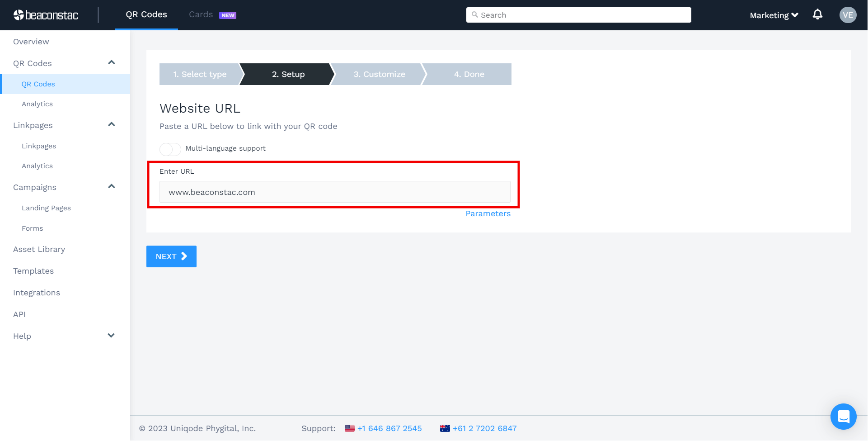The width and height of the screenshot is (868, 441).
Task: Enable Multi-language support toggle
Action: pyautogui.click(x=170, y=149)
